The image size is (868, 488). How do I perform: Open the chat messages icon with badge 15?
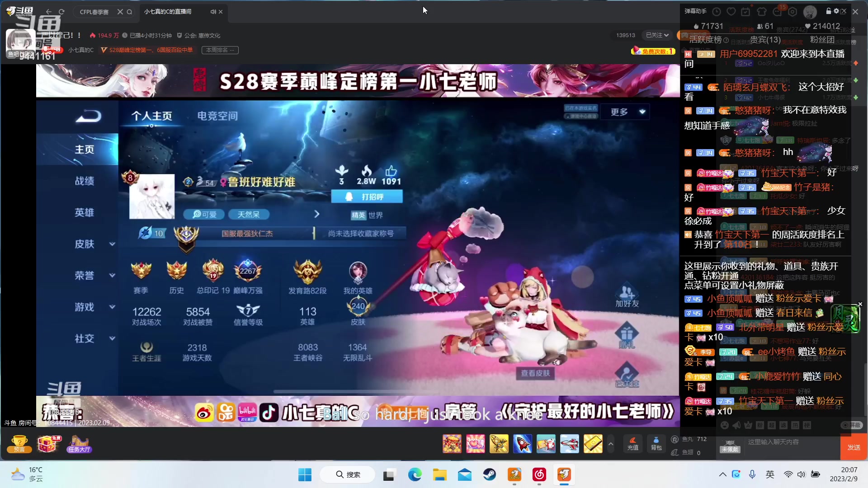tap(778, 11)
